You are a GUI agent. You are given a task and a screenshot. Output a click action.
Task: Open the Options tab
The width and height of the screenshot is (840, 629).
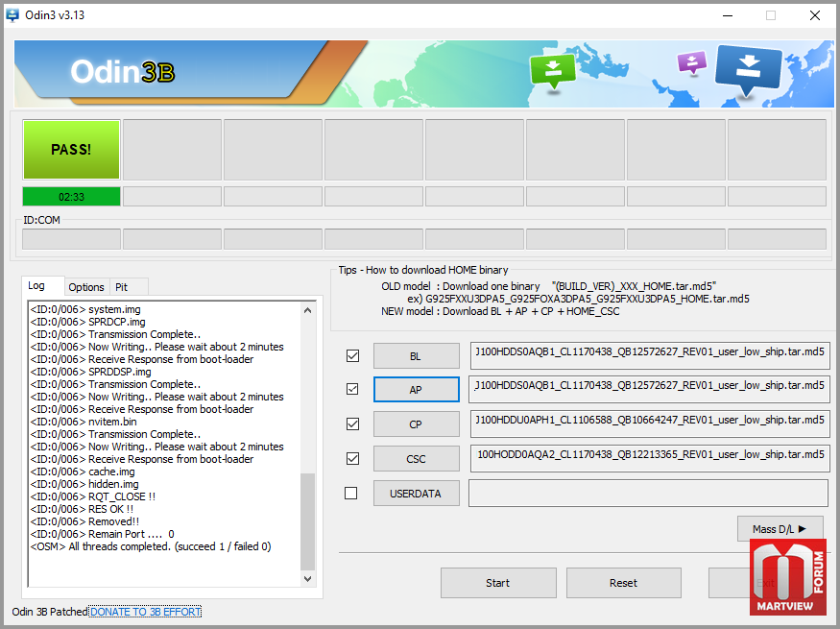[x=86, y=287]
